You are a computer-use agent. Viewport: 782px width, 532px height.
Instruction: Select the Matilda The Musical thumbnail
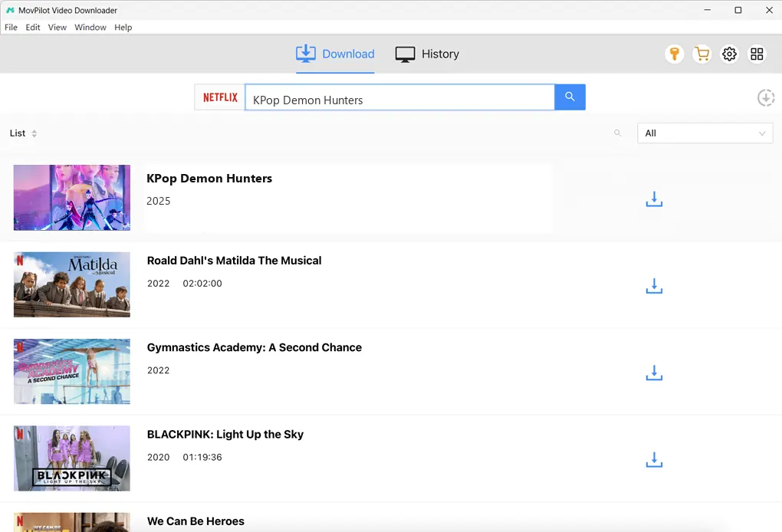pos(72,284)
